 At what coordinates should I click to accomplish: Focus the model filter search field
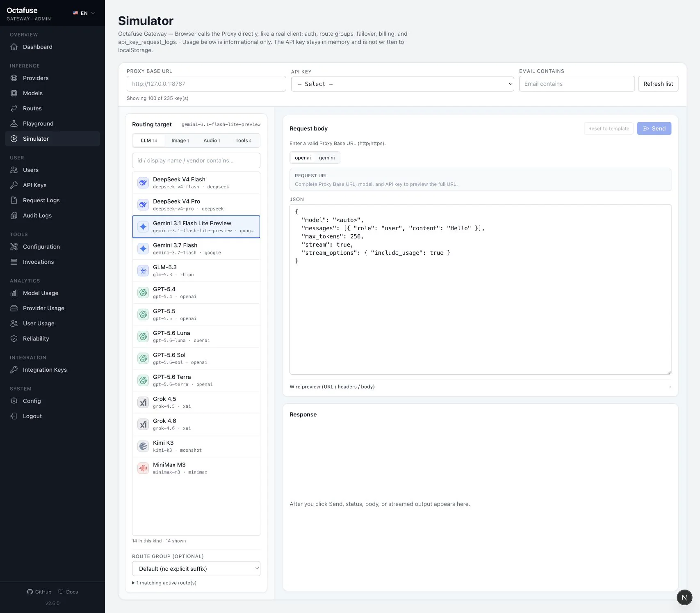[196, 160]
